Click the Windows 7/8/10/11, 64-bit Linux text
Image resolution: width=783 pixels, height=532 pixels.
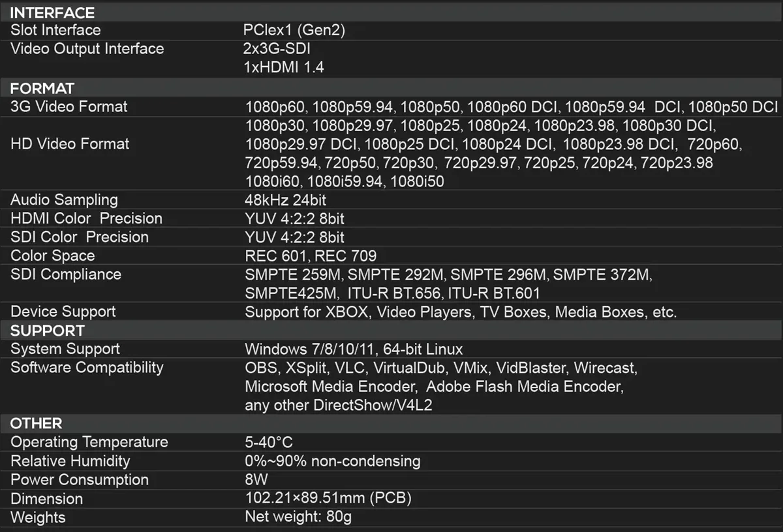pos(354,349)
